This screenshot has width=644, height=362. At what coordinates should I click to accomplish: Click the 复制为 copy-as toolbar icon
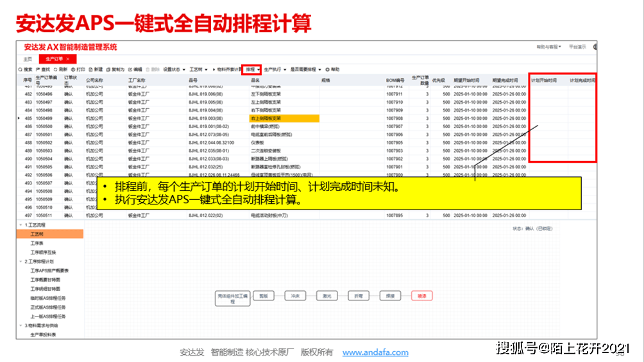click(x=108, y=70)
